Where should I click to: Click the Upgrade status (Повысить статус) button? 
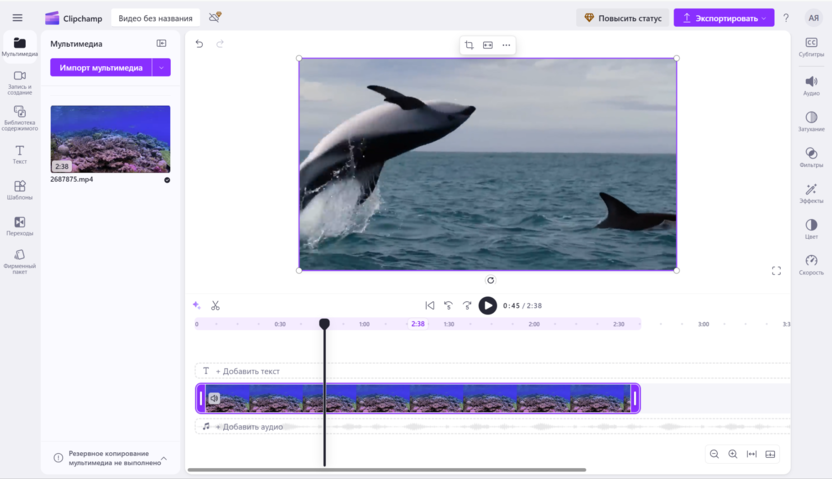coord(623,18)
